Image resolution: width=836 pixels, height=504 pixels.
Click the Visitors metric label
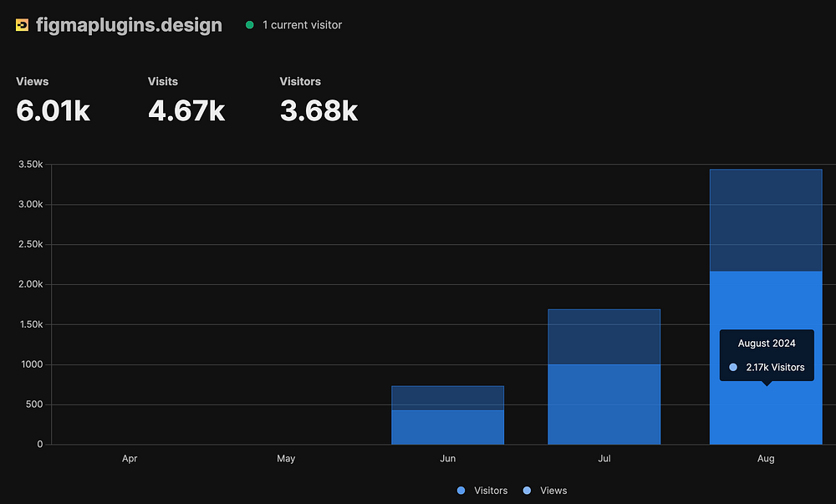(x=300, y=82)
